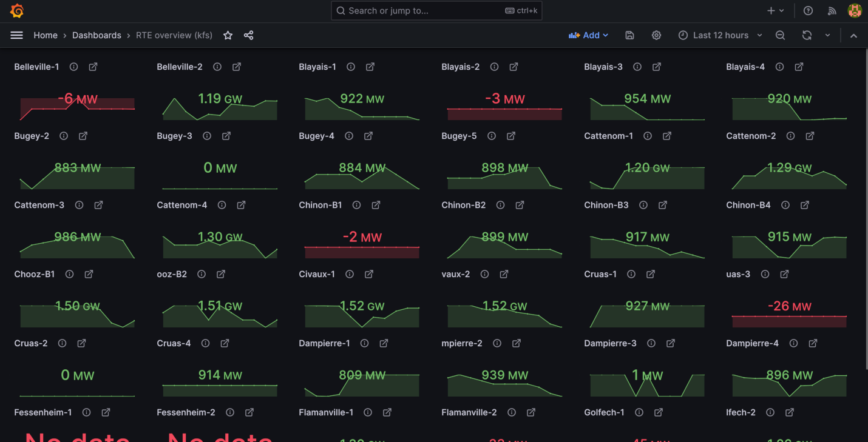868x442 pixels.
Task: Collapse the top toolbar with the chevron
Action: click(x=853, y=35)
